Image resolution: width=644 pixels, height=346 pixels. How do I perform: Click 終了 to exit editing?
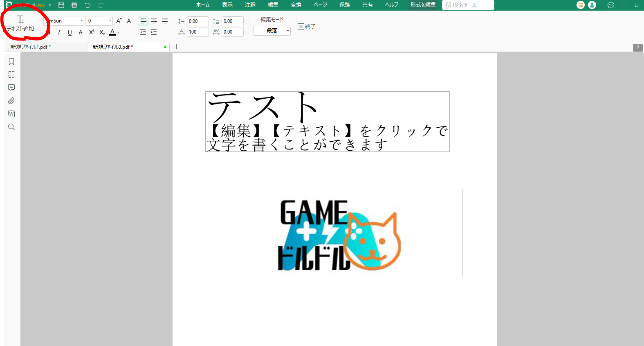pyautogui.click(x=307, y=27)
